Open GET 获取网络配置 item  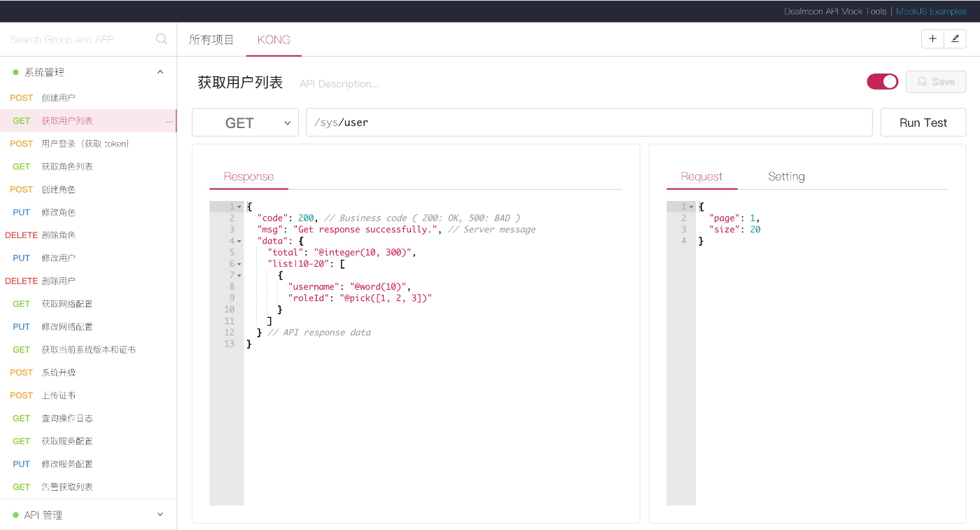pos(88,304)
